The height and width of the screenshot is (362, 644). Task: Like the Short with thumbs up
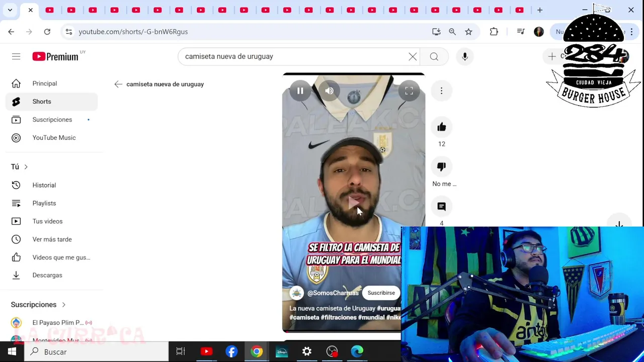[x=441, y=127]
